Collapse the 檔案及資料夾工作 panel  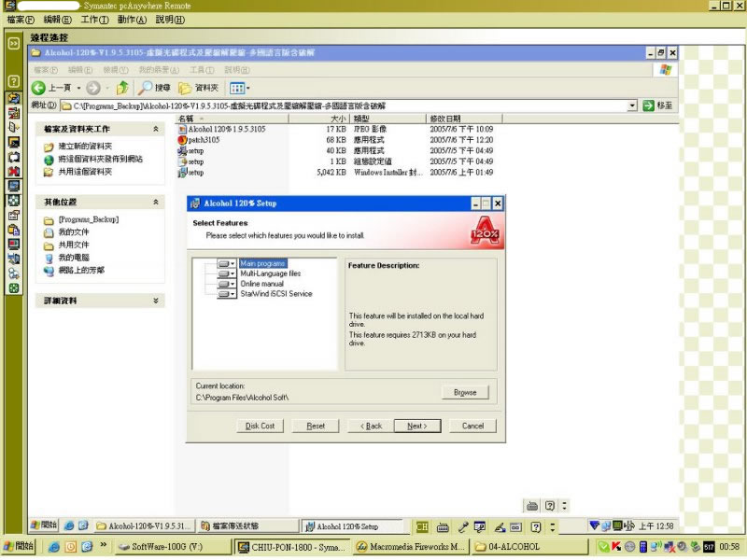[x=156, y=129]
